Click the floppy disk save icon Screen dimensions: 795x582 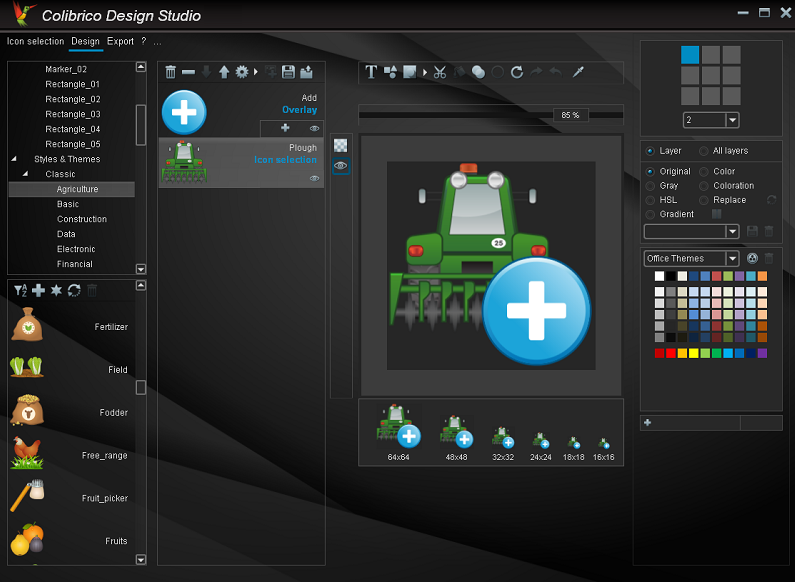click(x=288, y=72)
